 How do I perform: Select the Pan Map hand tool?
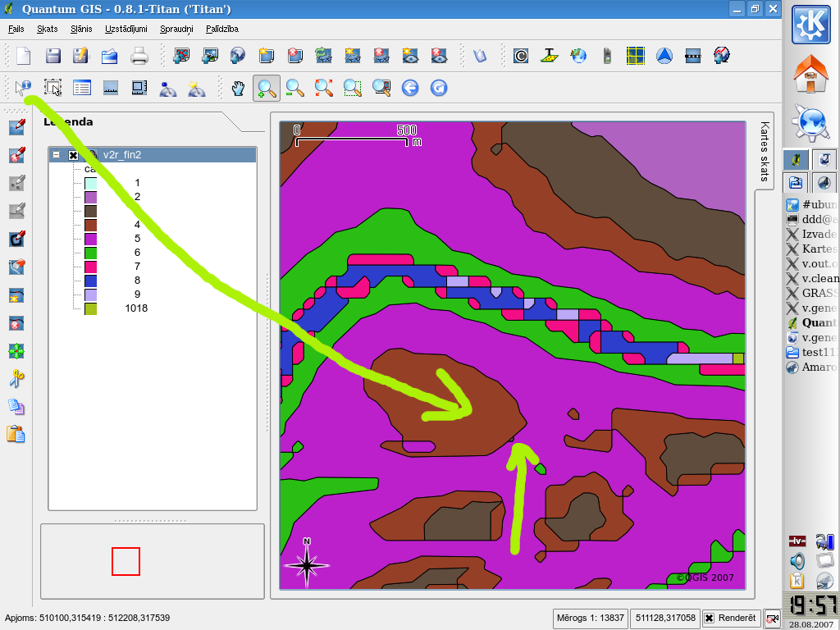[238, 88]
